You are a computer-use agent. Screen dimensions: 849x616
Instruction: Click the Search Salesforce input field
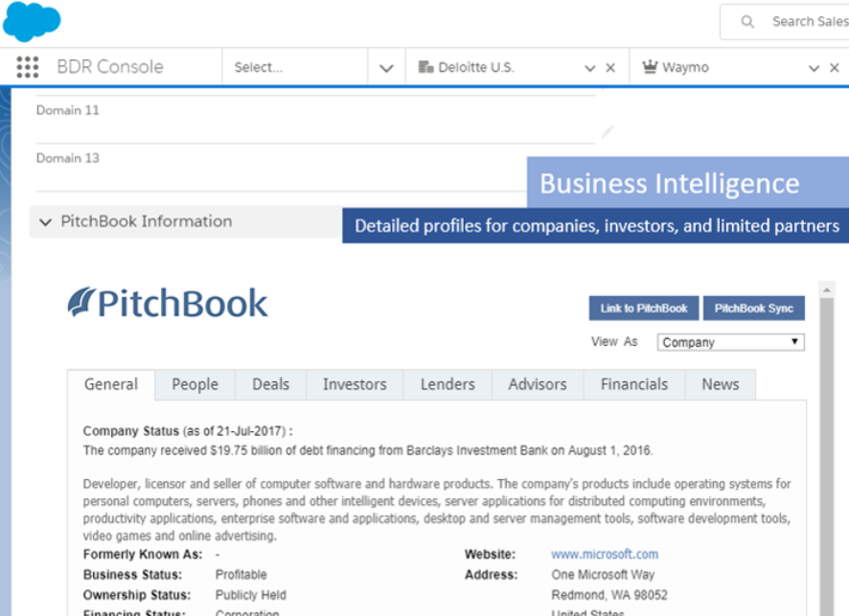785,22
